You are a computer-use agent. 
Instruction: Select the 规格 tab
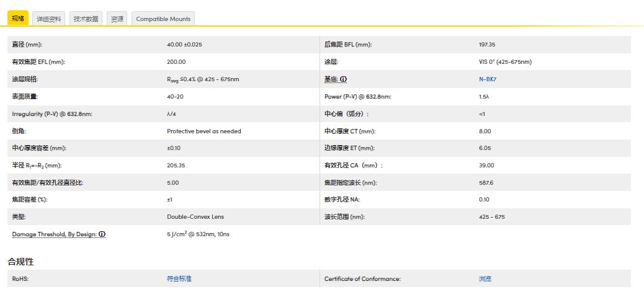point(18,19)
